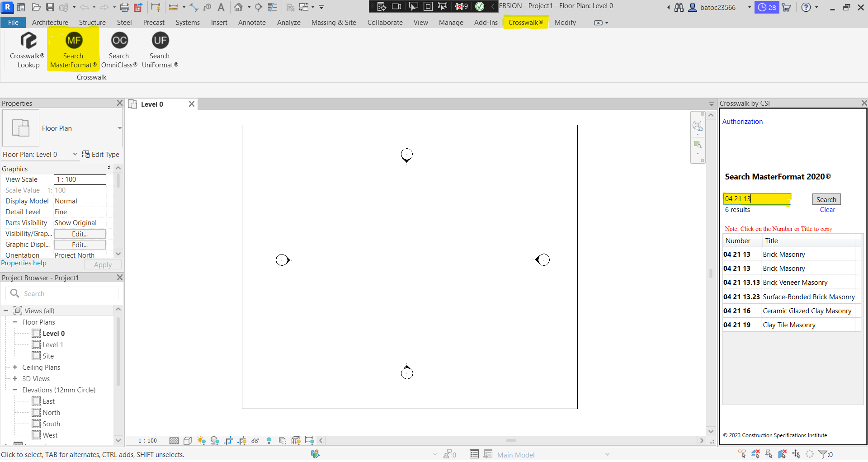Collapse the Floor Plans tree node
The image size is (868, 462).
point(15,322)
